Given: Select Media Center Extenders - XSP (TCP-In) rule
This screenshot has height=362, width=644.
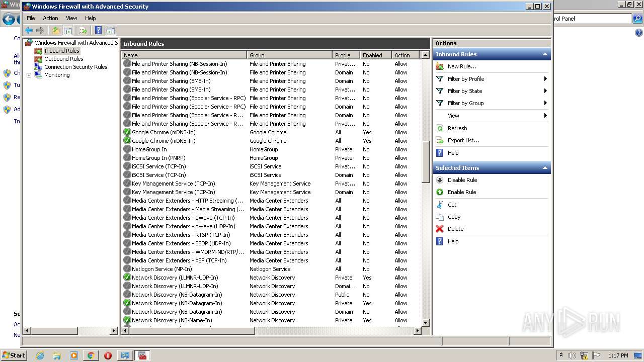Looking at the screenshot, I should [271, 260].
